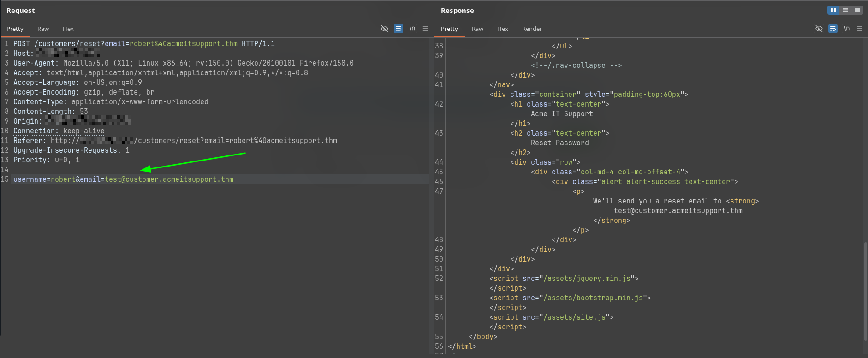Click the Host header line
868x358 pixels.
(x=57, y=54)
